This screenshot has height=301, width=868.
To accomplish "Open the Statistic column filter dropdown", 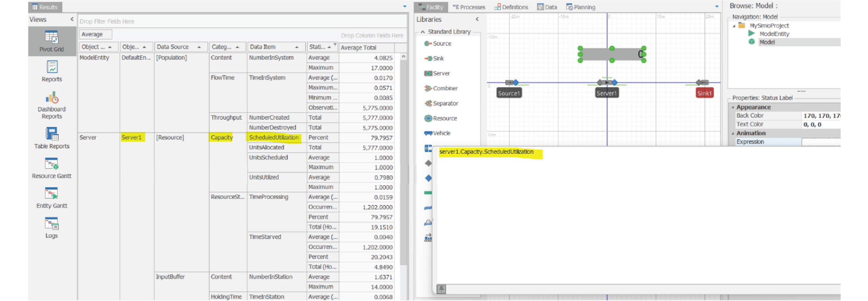I will point(335,45).
